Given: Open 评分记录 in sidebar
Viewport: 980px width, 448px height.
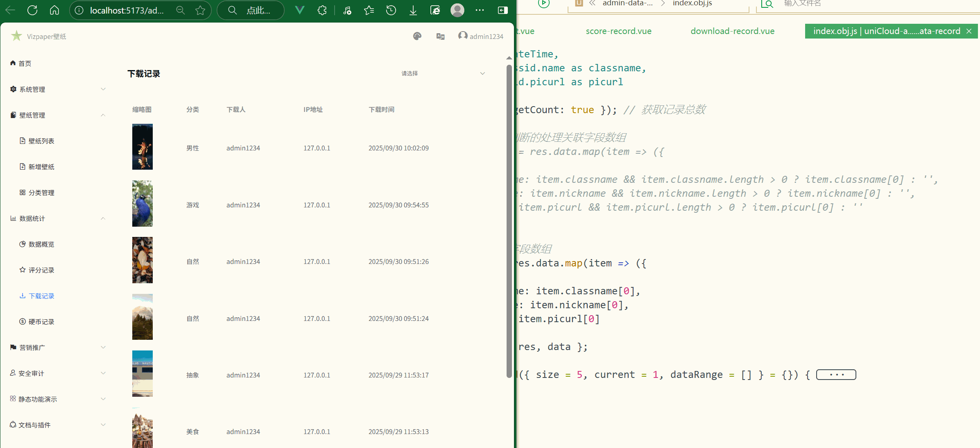Looking at the screenshot, I should pos(41,270).
